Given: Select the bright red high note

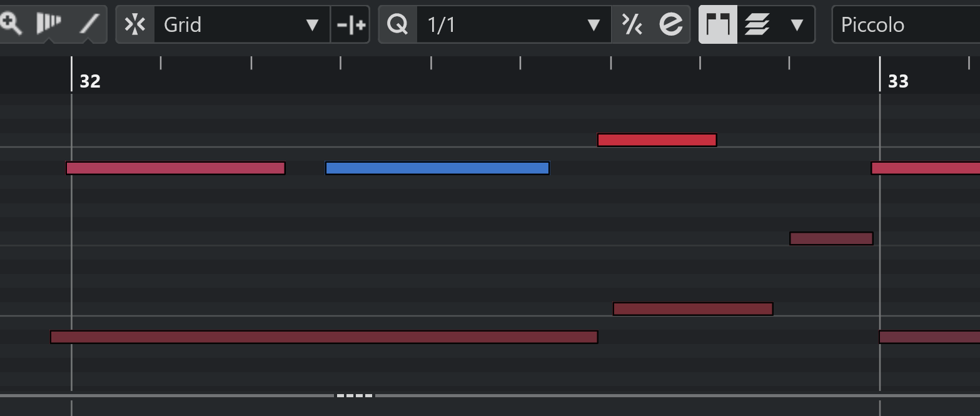Looking at the screenshot, I should [x=657, y=140].
